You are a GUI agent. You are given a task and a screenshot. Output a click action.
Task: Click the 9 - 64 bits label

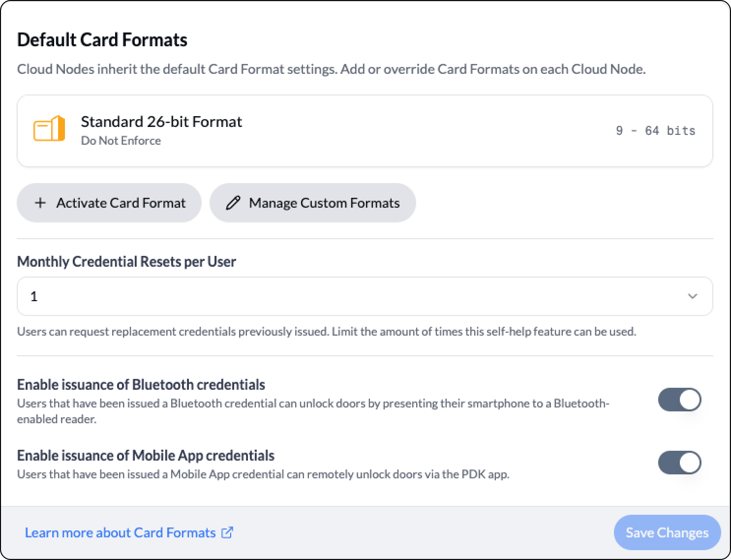point(656,130)
